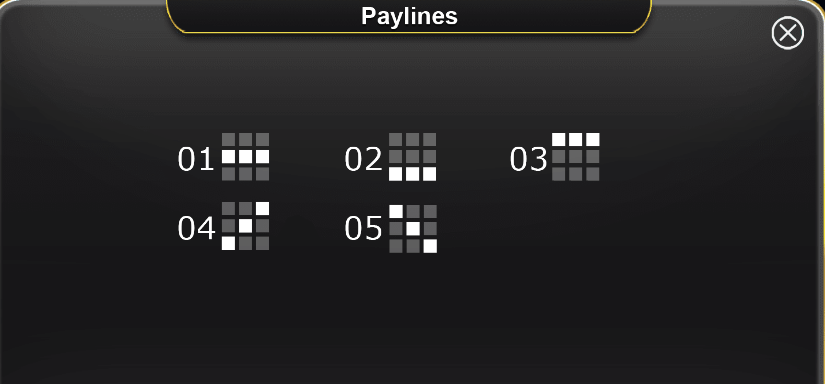Select the payline 03 top-row grid diagram
Image resolution: width=825 pixels, height=384 pixels.
(576, 157)
